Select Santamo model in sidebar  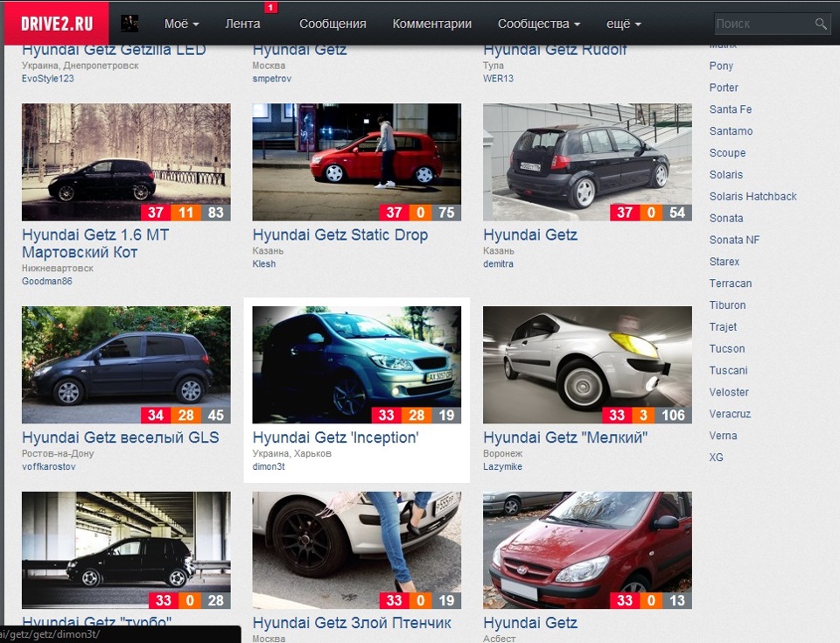tap(731, 130)
